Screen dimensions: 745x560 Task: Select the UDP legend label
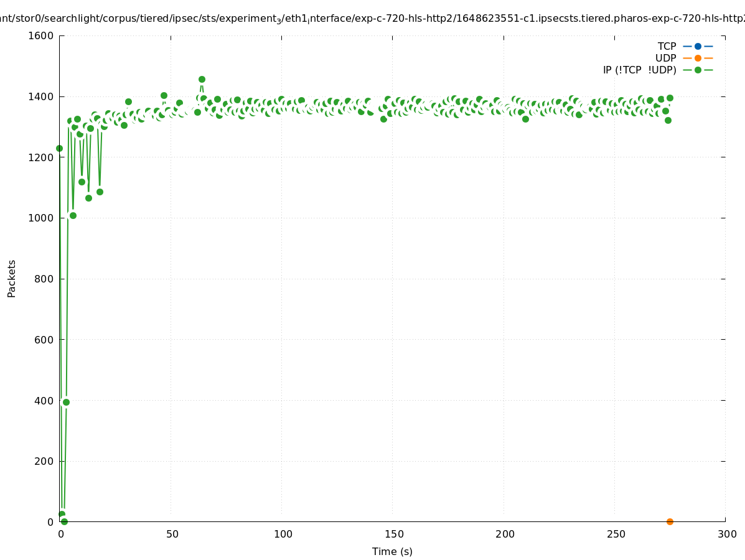665,58
